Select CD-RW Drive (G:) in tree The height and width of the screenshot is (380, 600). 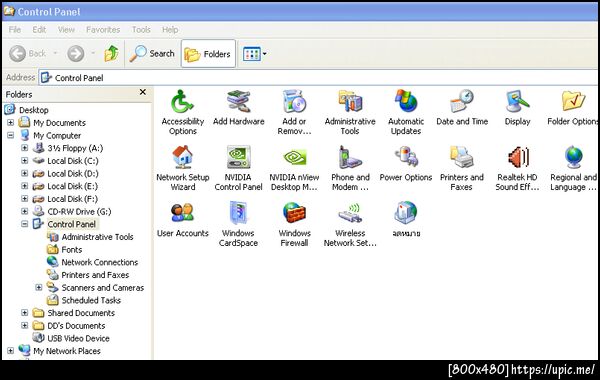(x=79, y=212)
